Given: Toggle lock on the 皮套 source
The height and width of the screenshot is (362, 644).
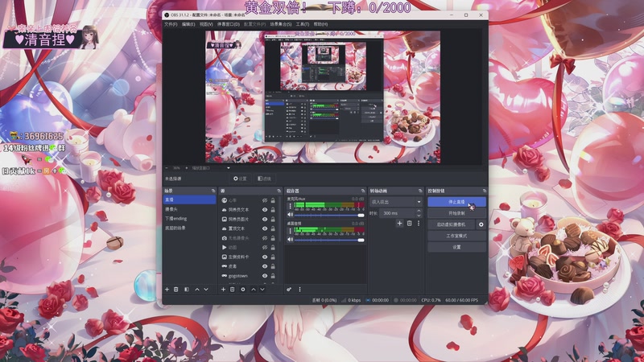Looking at the screenshot, I should point(273,266).
